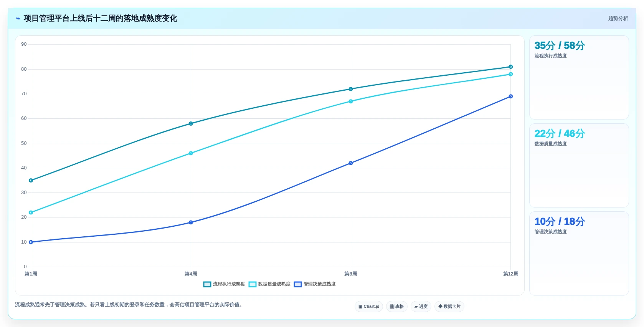
Task: Click the y-axis value 90
Action: tap(24, 45)
